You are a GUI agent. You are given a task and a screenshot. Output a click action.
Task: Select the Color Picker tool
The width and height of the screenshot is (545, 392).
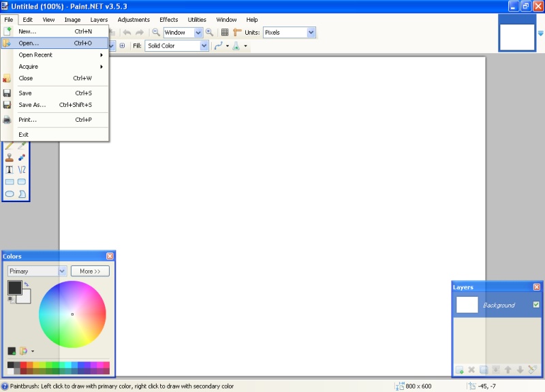(20, 146)
